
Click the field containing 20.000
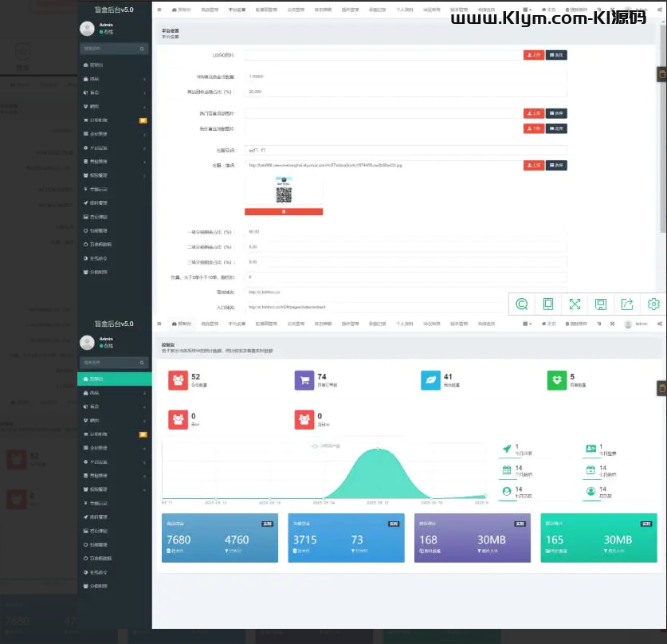[x=406, y=92]
